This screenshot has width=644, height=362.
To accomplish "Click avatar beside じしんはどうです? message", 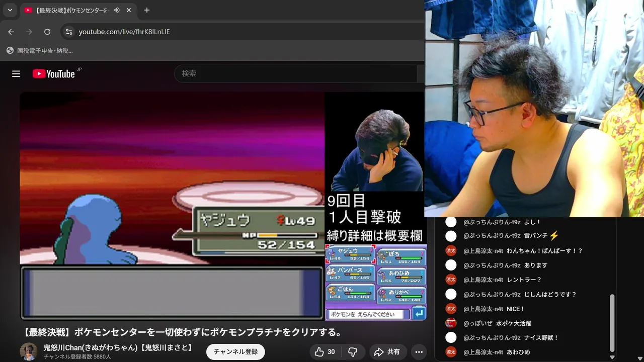I will click(451, 294).
